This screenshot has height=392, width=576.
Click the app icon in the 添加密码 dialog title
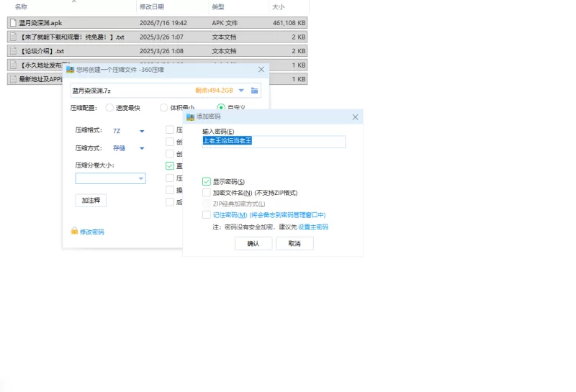coord(190,117)
